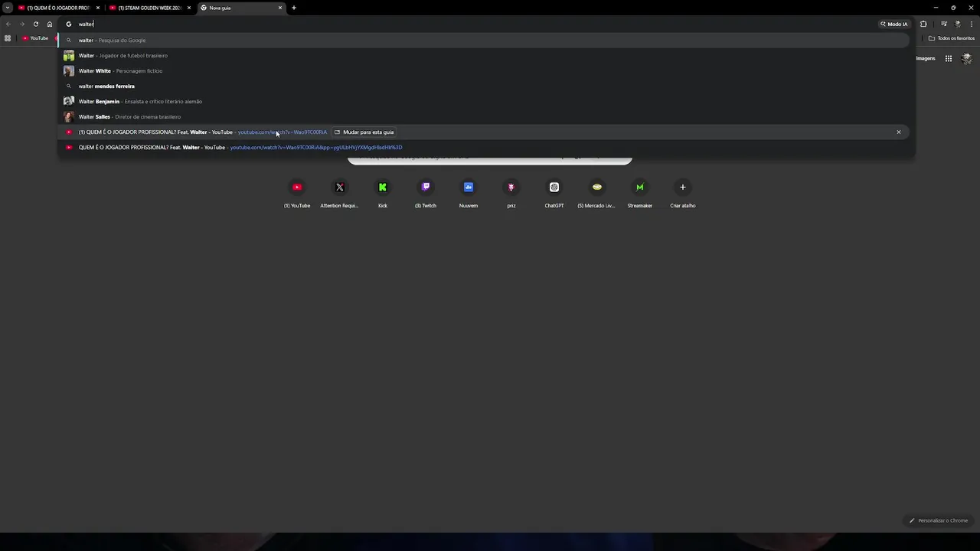Open Todos os favoritos folder
This screenshot has width=980, height=551.
952,38
